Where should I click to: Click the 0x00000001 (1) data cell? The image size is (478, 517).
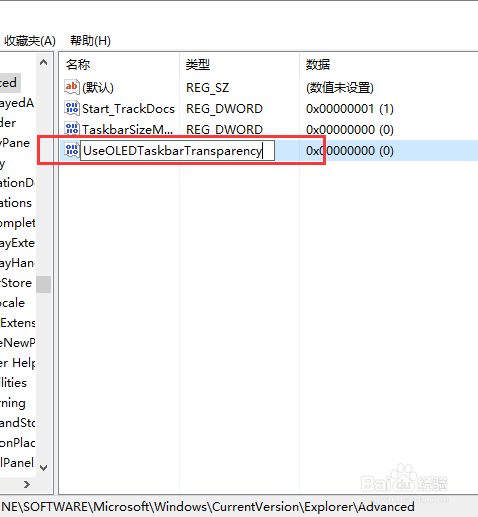[x=350, y=109]
